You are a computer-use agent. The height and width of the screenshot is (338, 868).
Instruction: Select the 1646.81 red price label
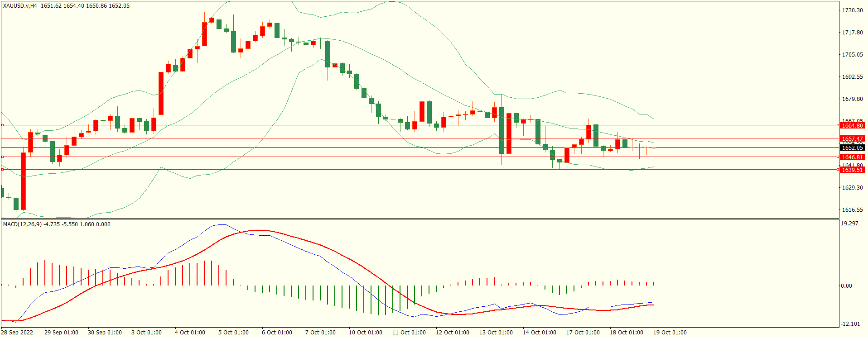(x=852, y=157)
